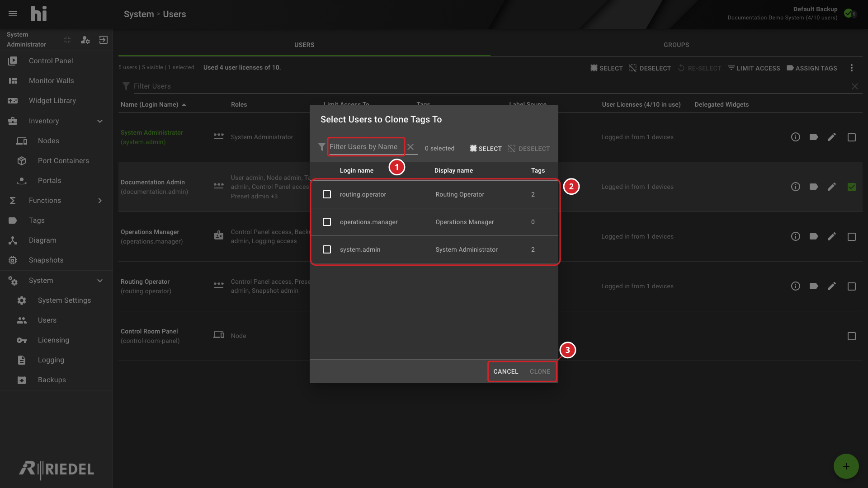
Task: Switch to the Users tab
Action: click(304, 45)
